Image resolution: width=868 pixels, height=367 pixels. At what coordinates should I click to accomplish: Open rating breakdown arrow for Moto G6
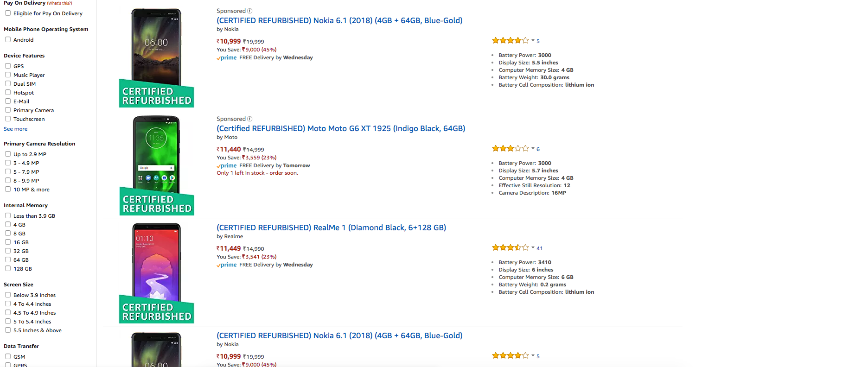(x=533, y=149)
